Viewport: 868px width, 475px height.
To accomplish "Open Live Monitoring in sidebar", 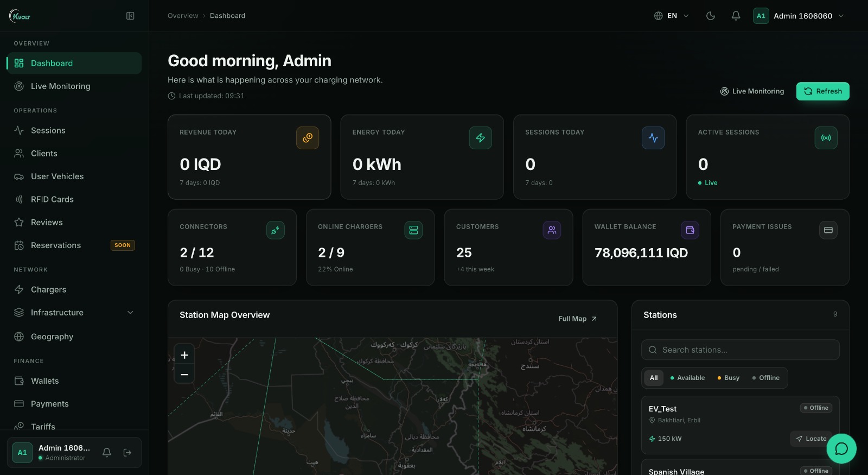I will 74,86.
